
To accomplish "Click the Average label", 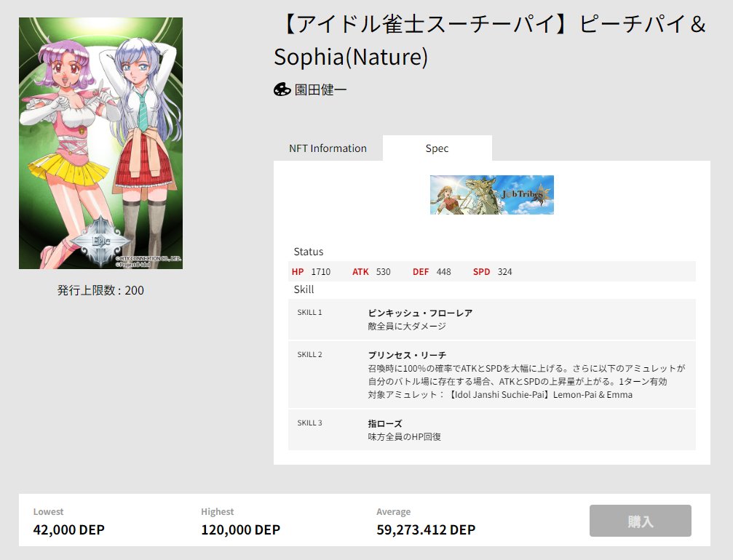I will point(394,511).
